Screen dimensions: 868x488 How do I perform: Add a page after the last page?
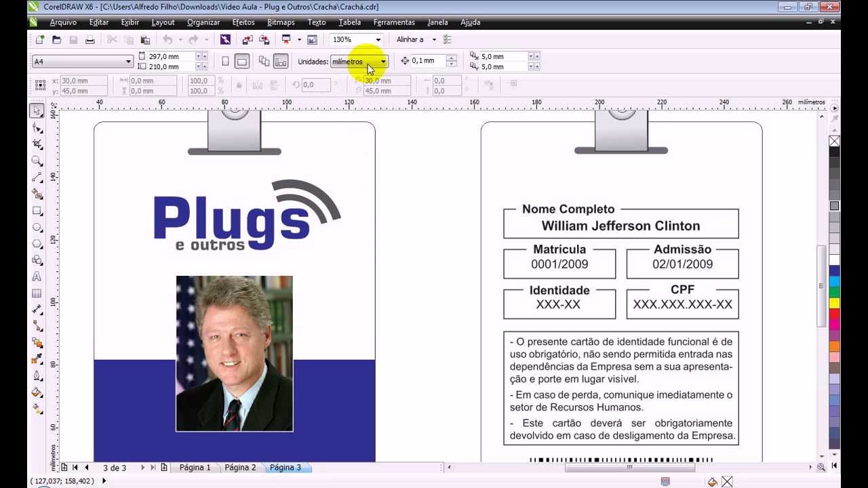coord(164,468)
